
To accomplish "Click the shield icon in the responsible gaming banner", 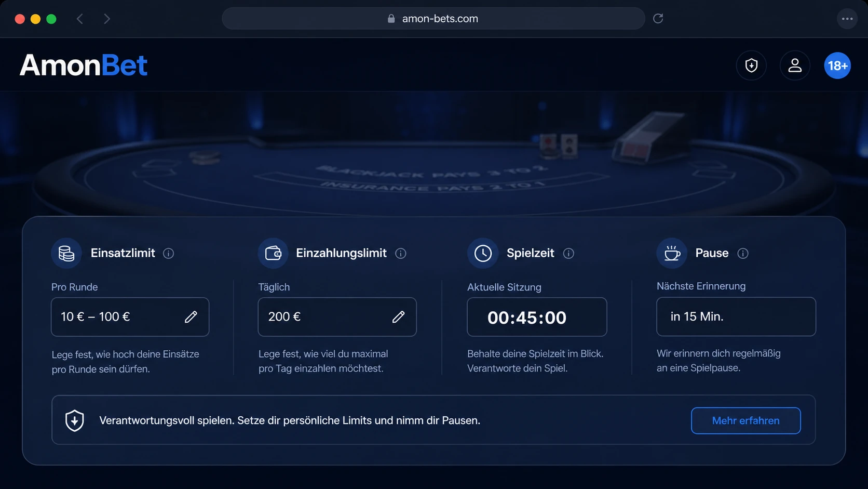I will coord(75,420).
